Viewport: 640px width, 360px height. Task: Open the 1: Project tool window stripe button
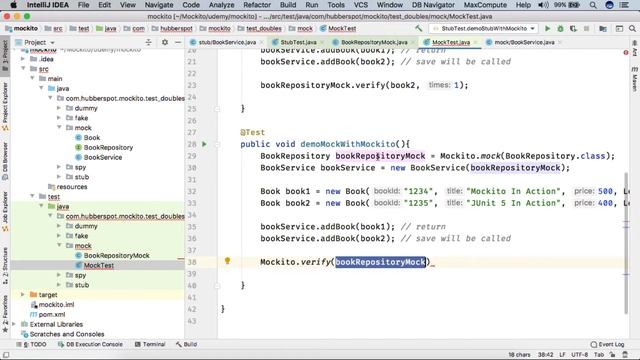coord(5,56)
